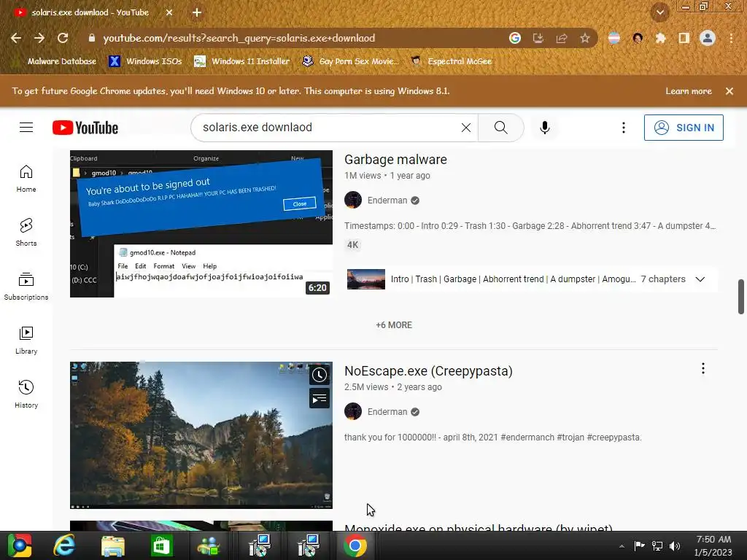Click the 7:50 AM clock in taskbar
This screenshot has width=747, height=560.
[x=713, y=540]
